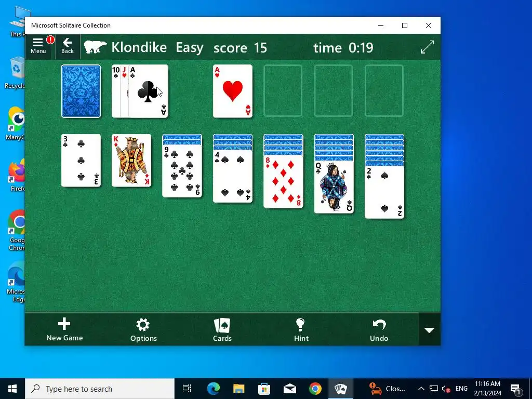Image resolution: width=532 pixels, height=399 pixels.
Task: Click Solitaire icon on the taskbar
Action: tap(341, 389)
